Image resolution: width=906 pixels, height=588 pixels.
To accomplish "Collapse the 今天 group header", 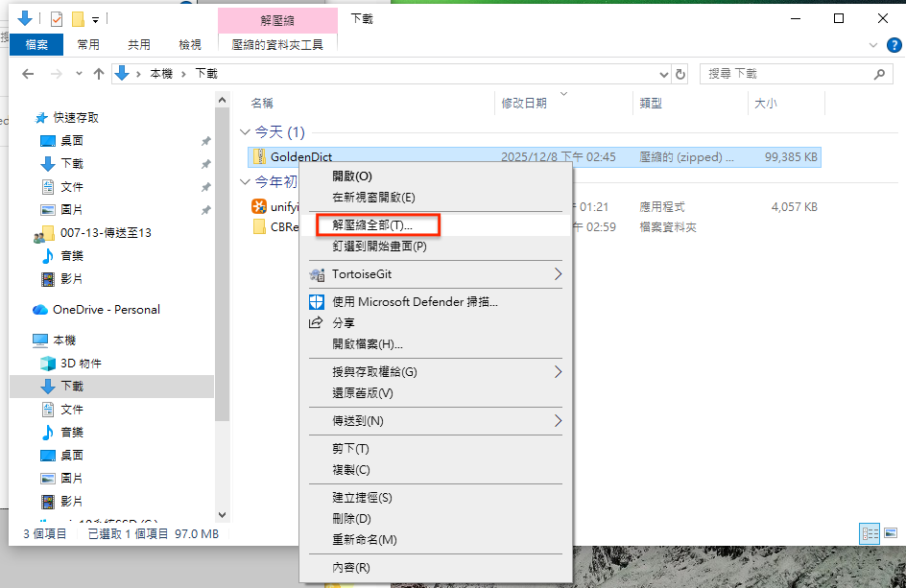I will [244, 132].
